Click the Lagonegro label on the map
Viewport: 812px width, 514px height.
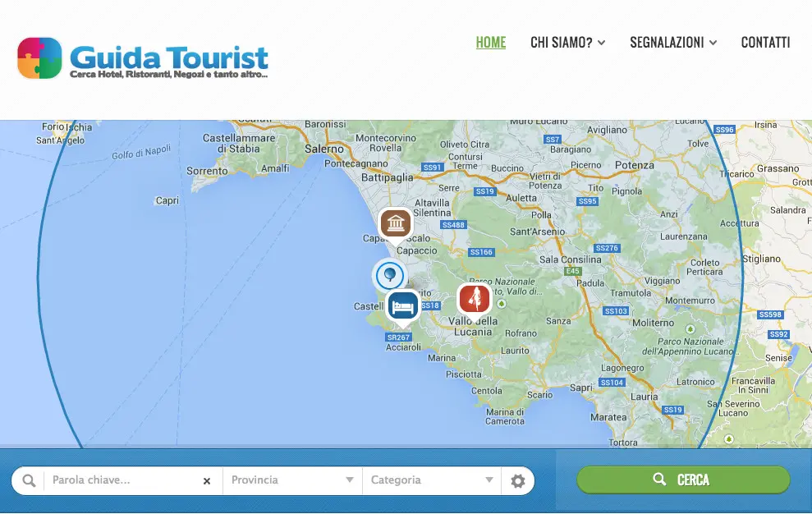tap(622, 368)
